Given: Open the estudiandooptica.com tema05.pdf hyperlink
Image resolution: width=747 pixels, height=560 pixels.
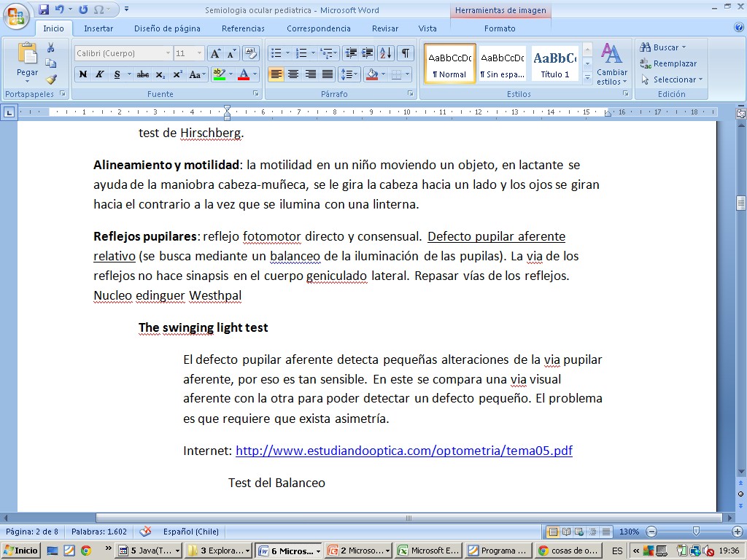Looking at the screenshot, I should click(x=403, y=451).
